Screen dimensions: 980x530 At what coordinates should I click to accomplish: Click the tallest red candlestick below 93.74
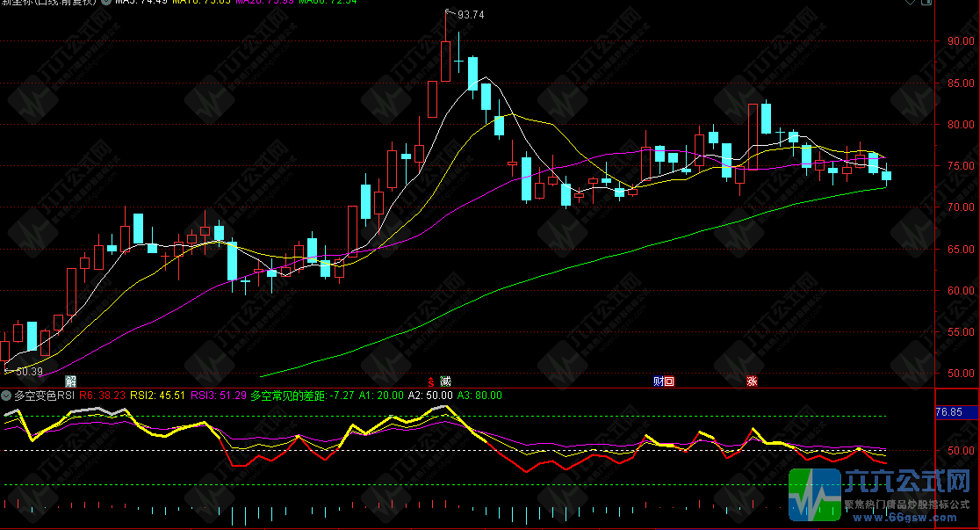tap(445, 62)
